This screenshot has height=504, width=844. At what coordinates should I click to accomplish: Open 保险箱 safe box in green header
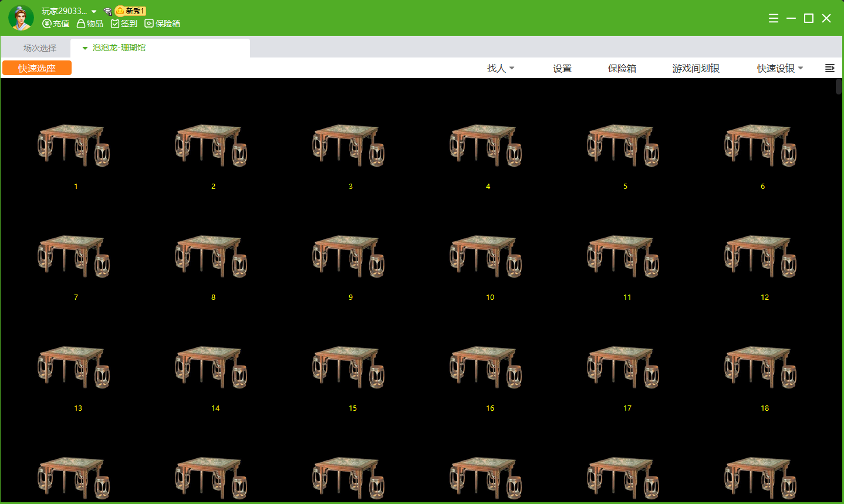click(x=163, y=23)
